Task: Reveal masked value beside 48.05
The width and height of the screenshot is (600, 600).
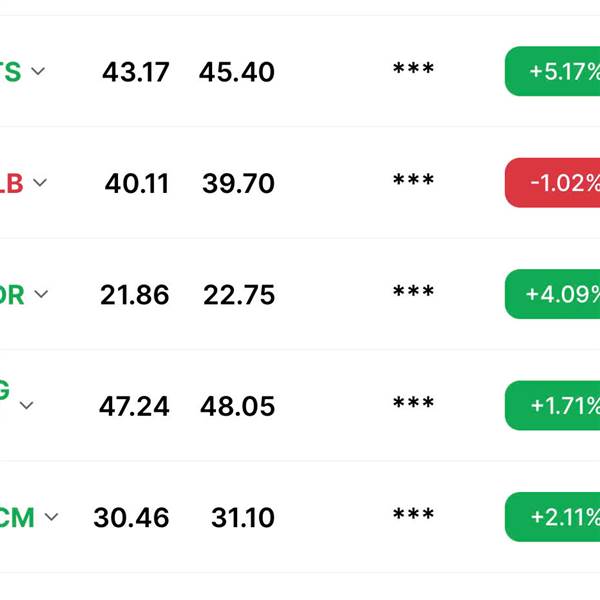Action: pos(413,404)
